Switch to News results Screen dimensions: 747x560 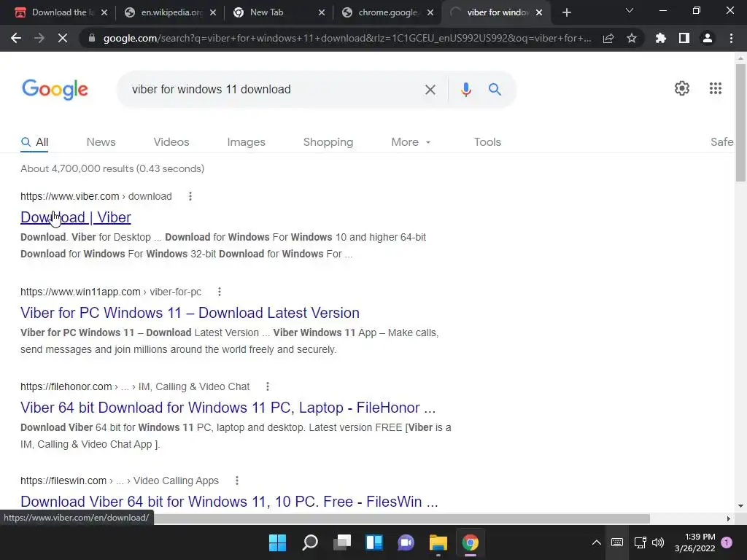(x=101, y=142)
